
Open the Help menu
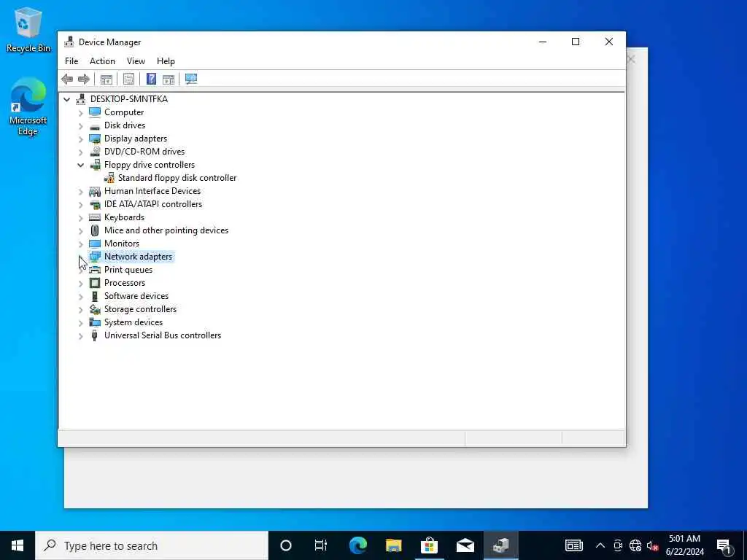point(166,61)
